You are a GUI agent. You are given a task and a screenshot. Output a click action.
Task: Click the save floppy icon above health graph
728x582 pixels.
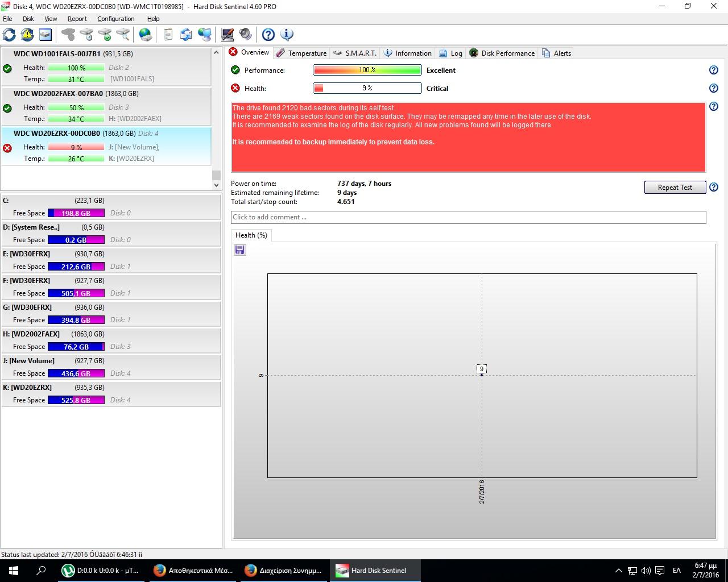point(240,250)
